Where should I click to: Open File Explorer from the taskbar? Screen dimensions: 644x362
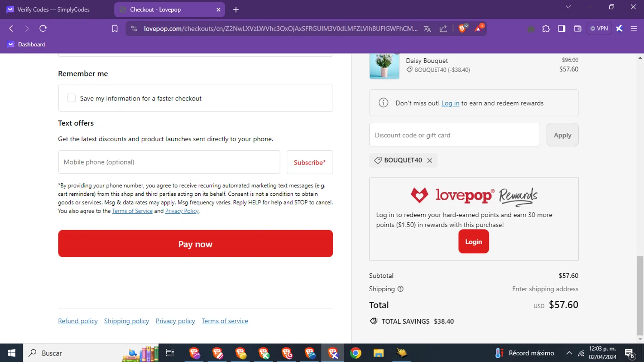tap(378, 353)
